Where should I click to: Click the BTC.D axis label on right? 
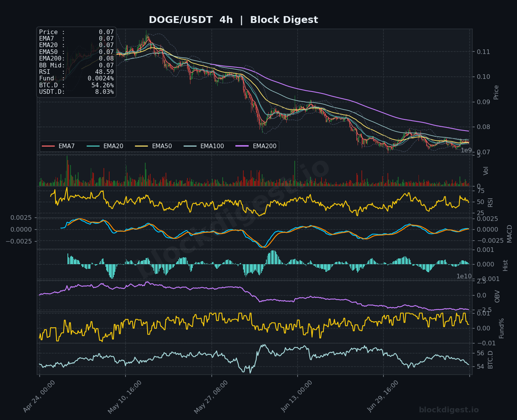pos(490,360)
